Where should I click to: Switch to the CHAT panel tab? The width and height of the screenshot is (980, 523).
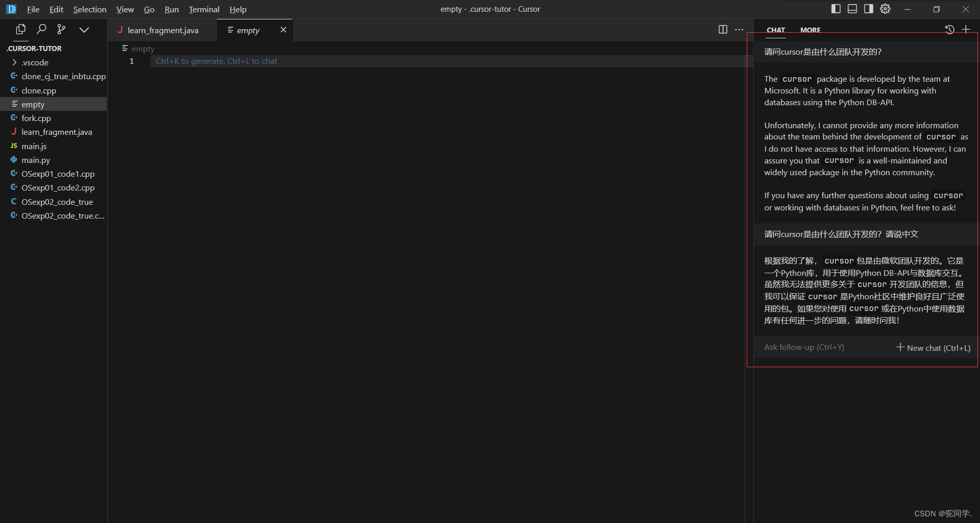pyautogui.click(x=776, y=30)
